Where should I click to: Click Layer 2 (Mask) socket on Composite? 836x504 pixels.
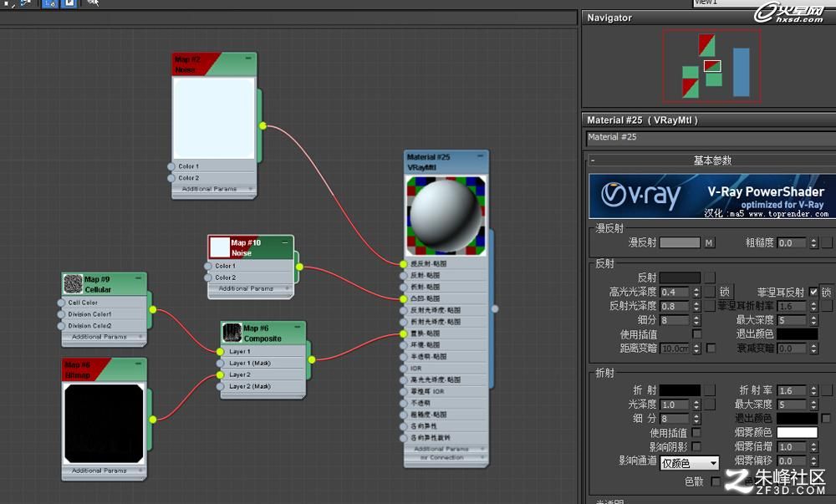click(x=220, y=387)
